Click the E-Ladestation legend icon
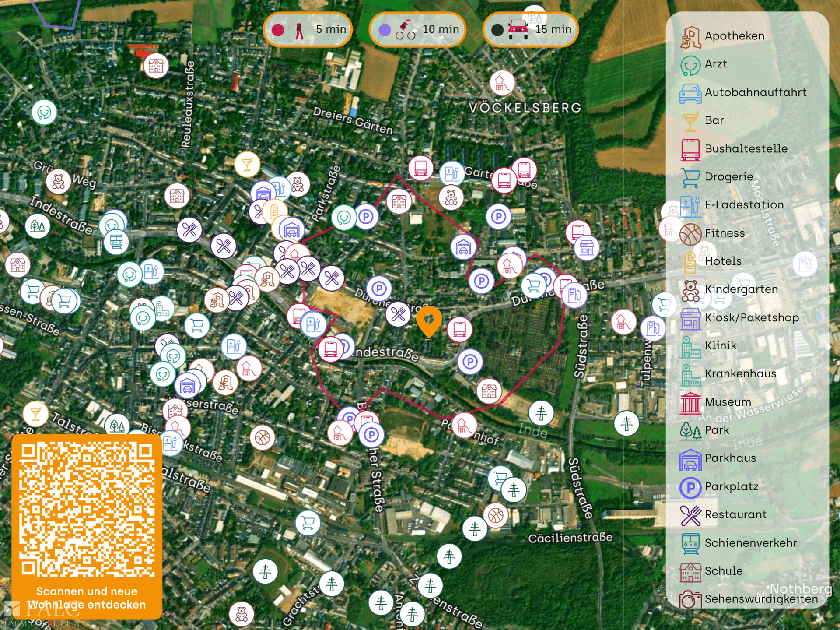Image resolution: width=840 pixels, height=630 pixels. (690, 206)
